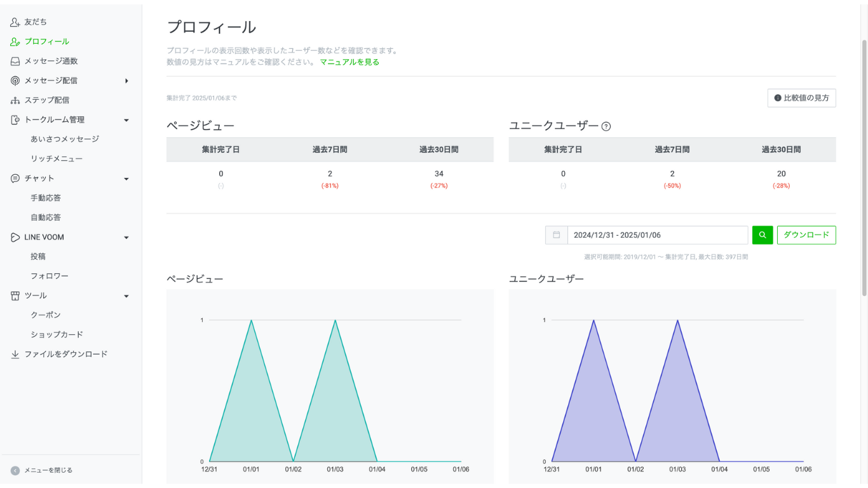Click the 01/01 peak in ページビュー chart

coord(252,320)
